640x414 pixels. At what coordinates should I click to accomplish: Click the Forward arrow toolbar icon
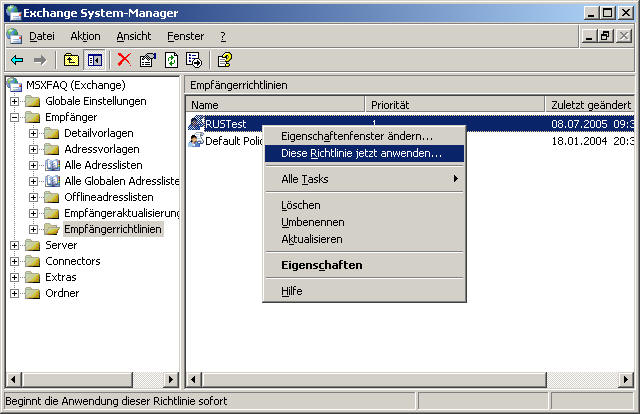pyautogui.click(x=40, y=60)
